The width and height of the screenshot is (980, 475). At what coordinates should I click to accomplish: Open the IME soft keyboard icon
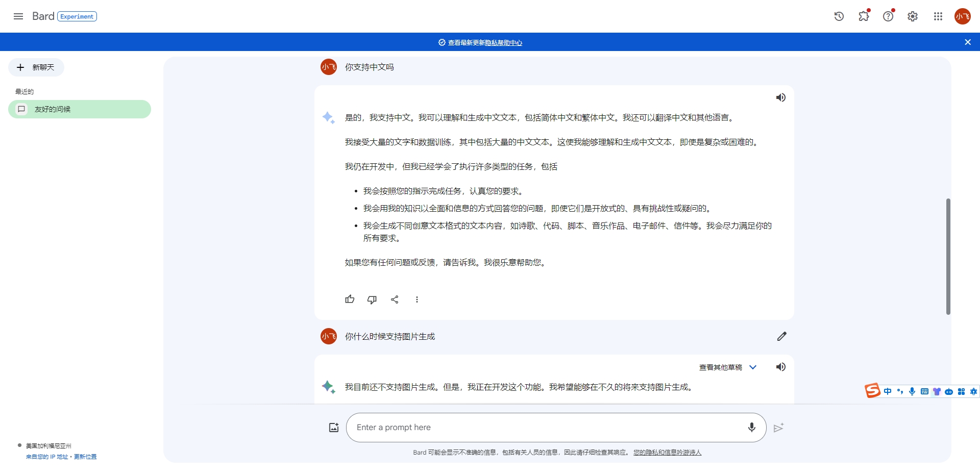point(924,391)
